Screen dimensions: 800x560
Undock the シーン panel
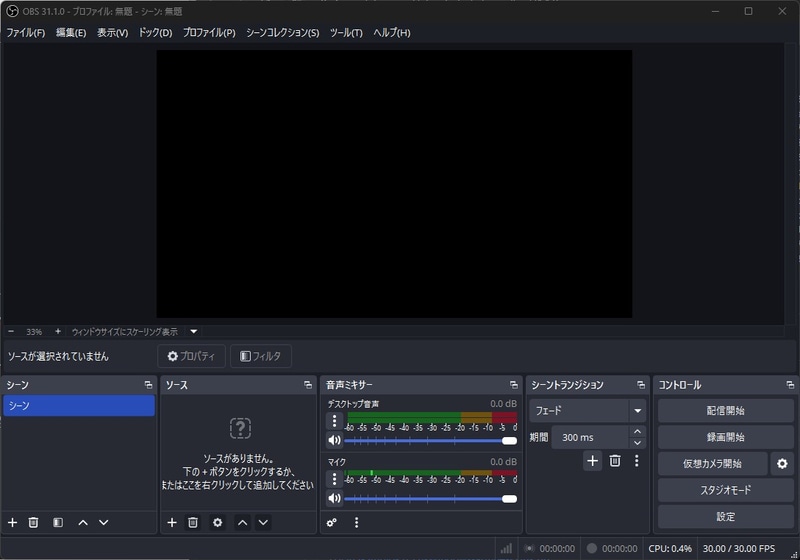point(148,385)
